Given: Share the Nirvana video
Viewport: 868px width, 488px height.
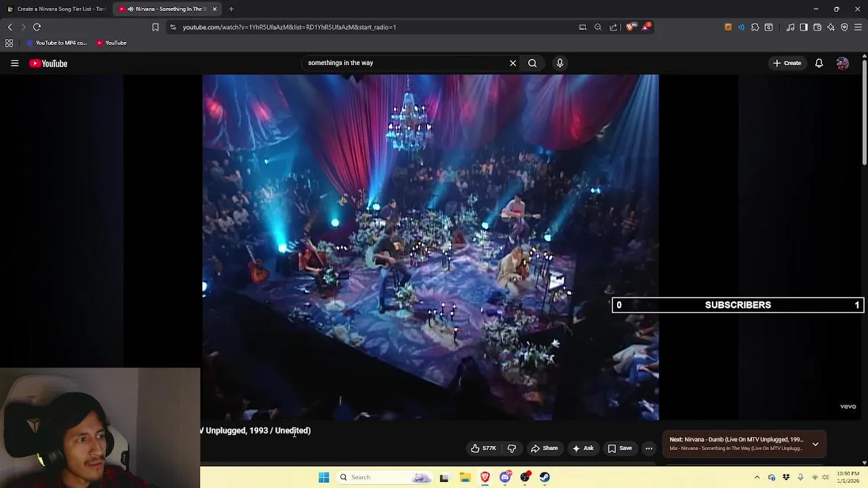Looking at the screenshot, I should coord(544,448).
